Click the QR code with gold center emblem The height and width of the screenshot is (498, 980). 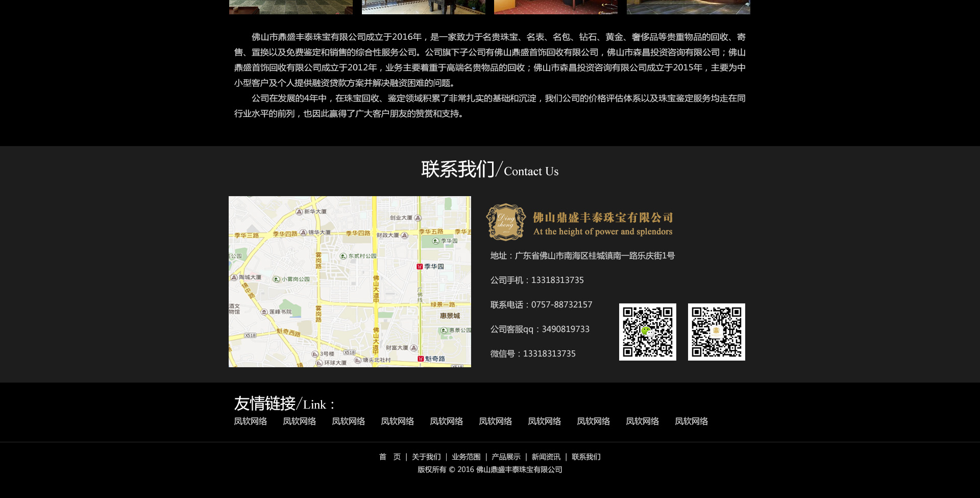point(716,332)
